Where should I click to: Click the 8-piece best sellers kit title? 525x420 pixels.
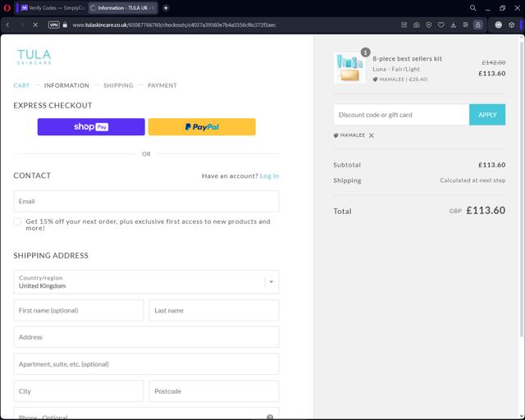click(x=407, y=58)
